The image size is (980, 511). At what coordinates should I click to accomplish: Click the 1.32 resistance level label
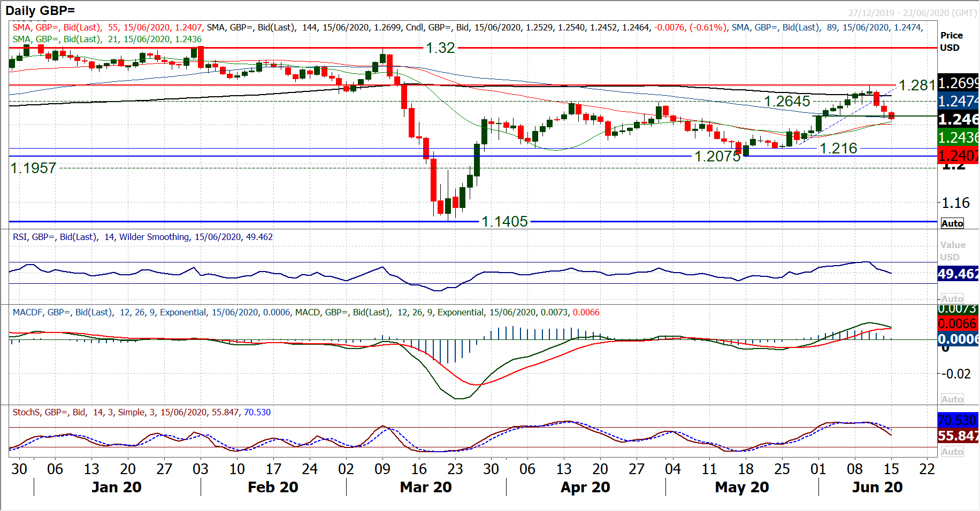(440, 48)
